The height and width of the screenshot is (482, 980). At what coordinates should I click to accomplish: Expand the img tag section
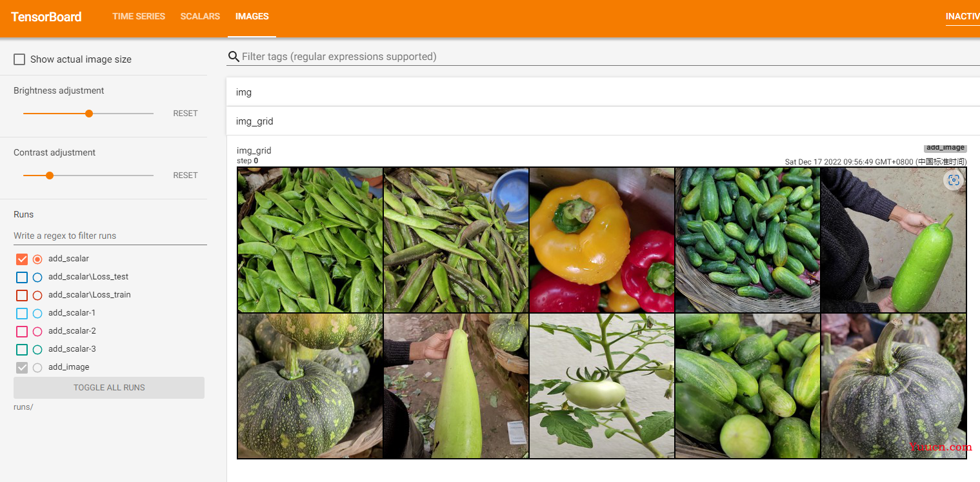coord(603,92)
